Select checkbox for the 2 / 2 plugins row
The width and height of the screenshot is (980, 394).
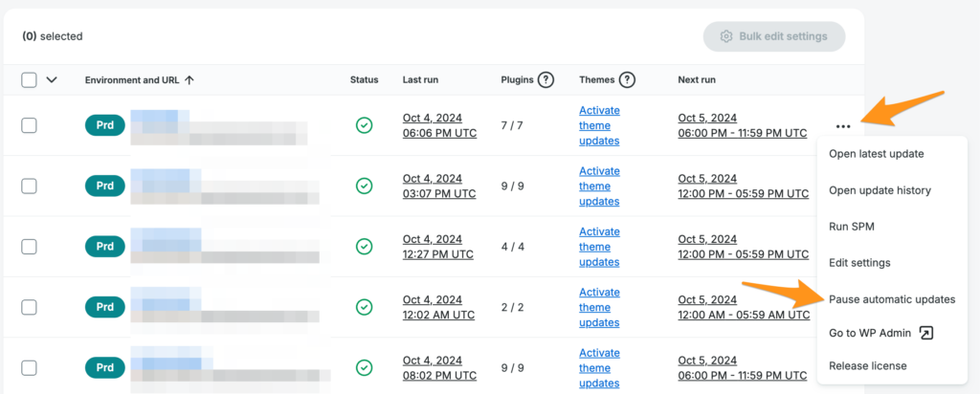click(29, 307)
